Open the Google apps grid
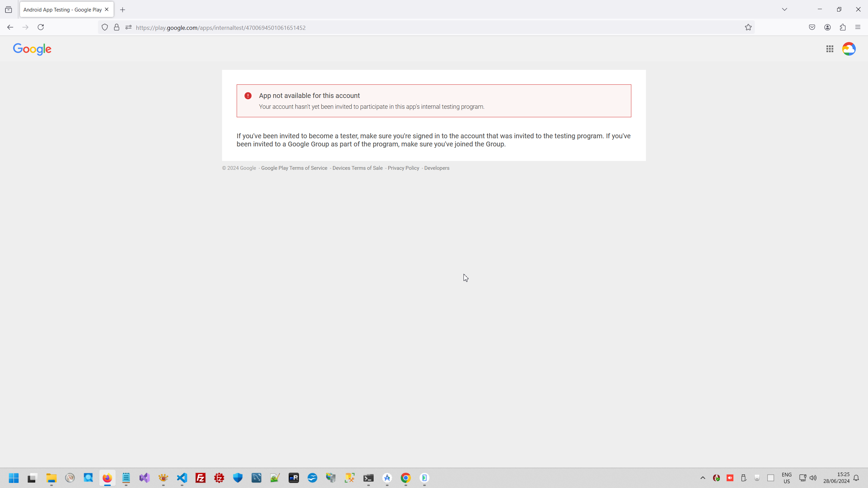The width and height of the screenshot is (868, 488). point(830,49)
